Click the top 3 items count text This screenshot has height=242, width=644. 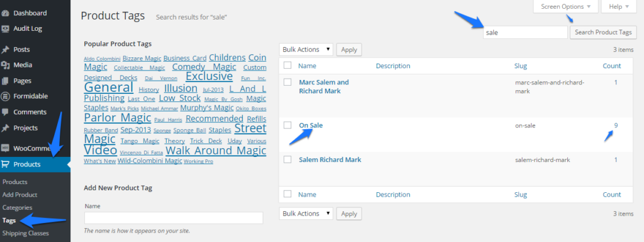pyautogui.click(x=623, y=49)
